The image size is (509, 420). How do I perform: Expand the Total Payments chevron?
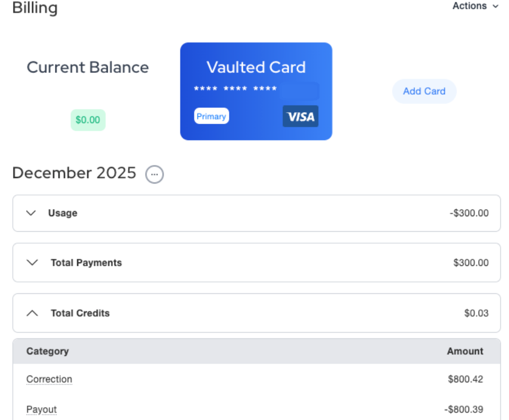click(x=32, y=263)
